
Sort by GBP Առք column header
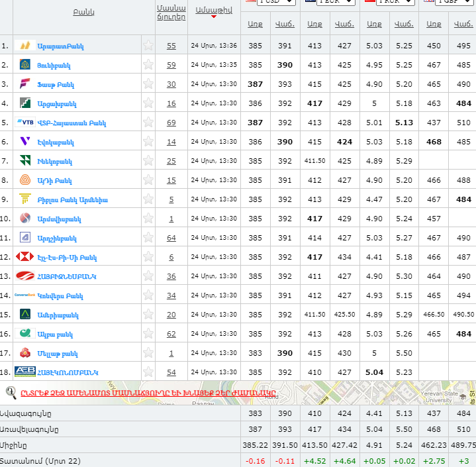tap(434, 24)
